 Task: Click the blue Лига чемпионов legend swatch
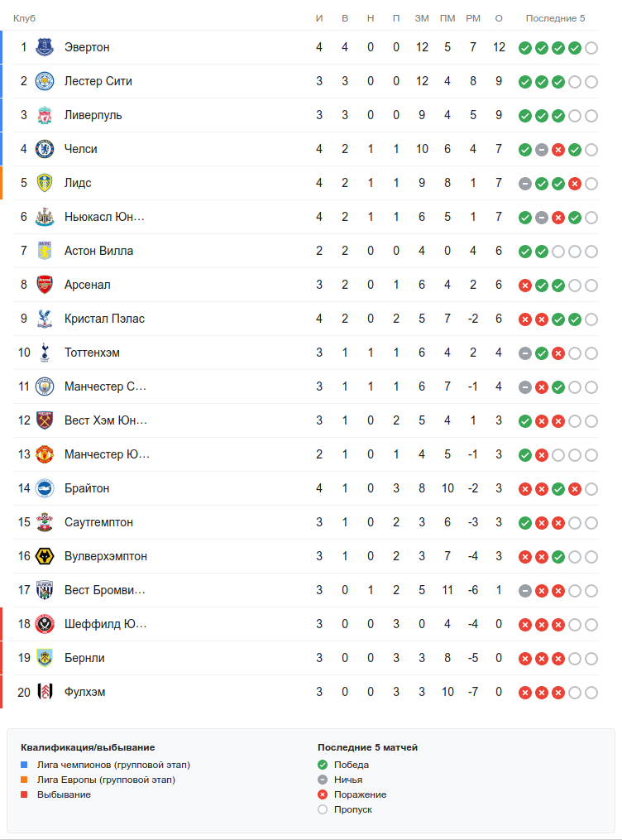click(24, 765)
